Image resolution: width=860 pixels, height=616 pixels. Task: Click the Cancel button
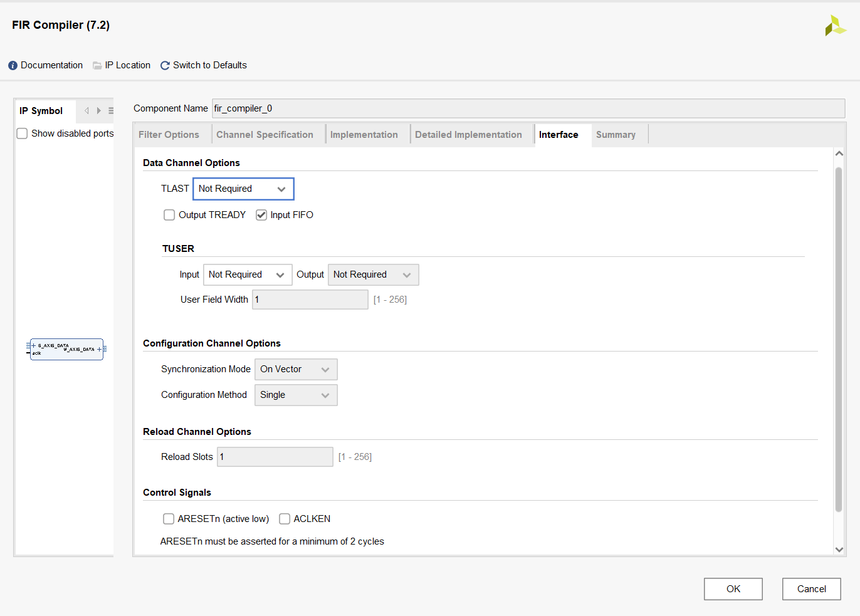812,589
